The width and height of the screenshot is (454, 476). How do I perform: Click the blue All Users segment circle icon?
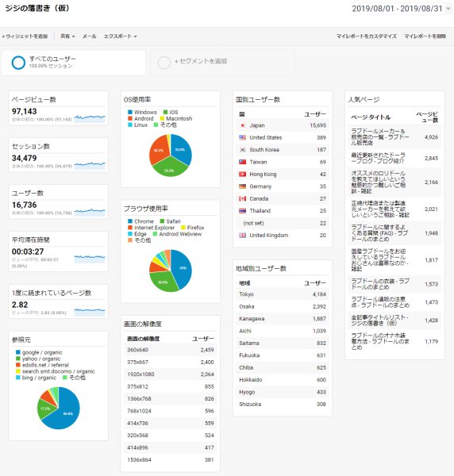pyautogui.click(x=18, y=63)
